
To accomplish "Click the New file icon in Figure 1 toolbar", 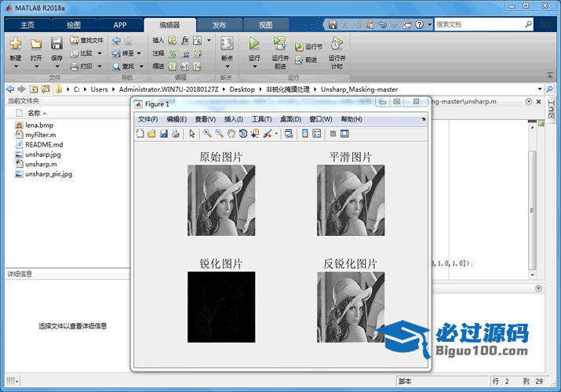I will (x=140, y=133).
